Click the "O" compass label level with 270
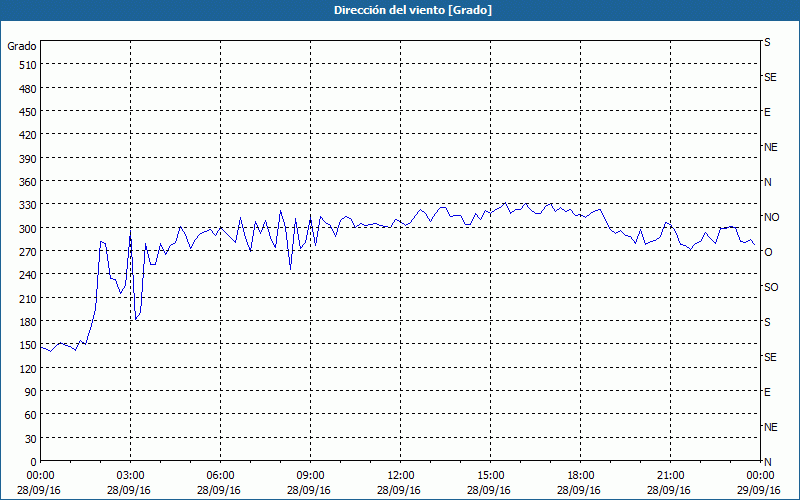 pyautogui.click(x=768, y=252)
